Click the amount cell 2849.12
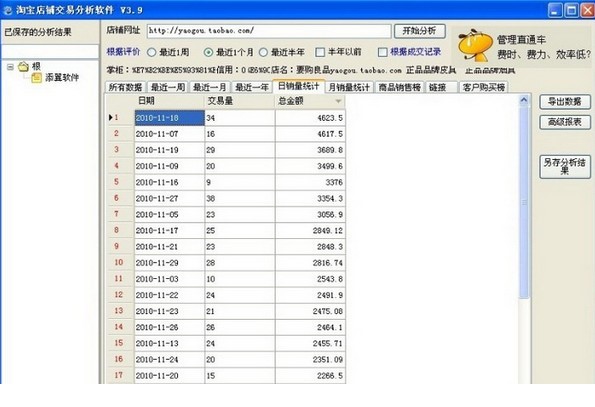 coord(310,231)
